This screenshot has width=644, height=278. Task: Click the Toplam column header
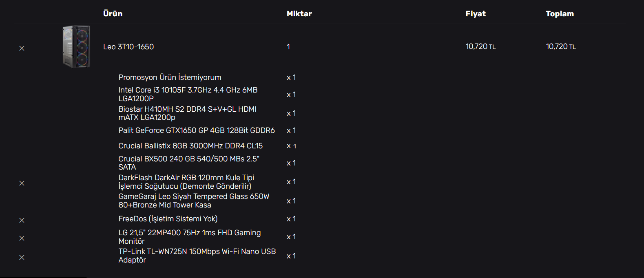[x=560, y=14]
